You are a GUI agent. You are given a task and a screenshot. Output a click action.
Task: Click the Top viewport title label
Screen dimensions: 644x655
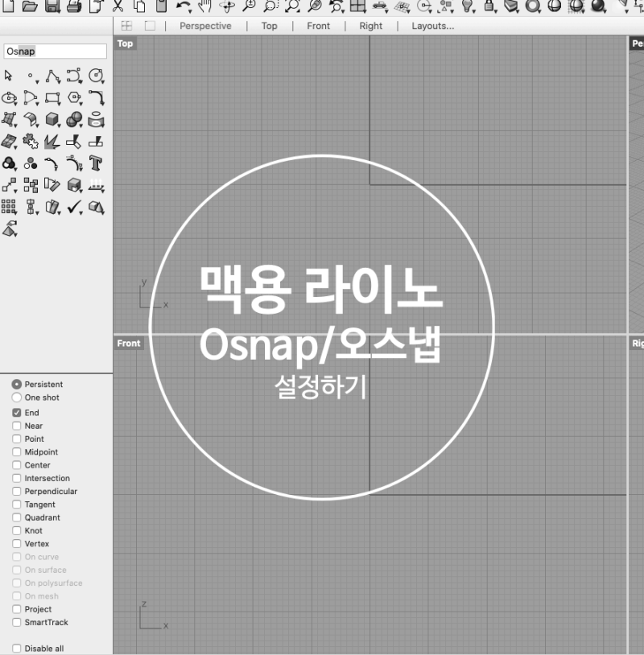(x=125, y=43)
